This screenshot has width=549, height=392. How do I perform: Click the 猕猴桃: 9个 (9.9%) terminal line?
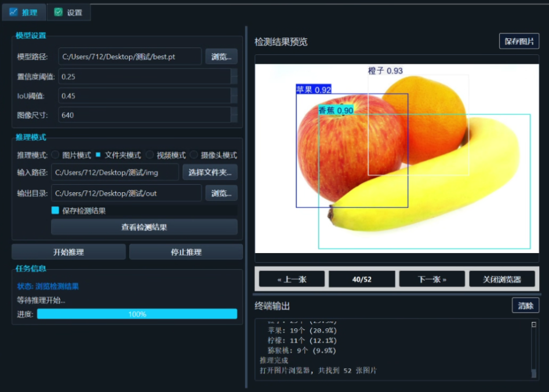coord(302,350)
